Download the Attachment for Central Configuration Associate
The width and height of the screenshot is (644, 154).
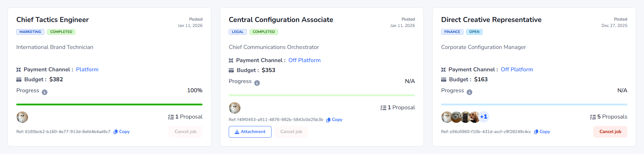pos(250,132)
